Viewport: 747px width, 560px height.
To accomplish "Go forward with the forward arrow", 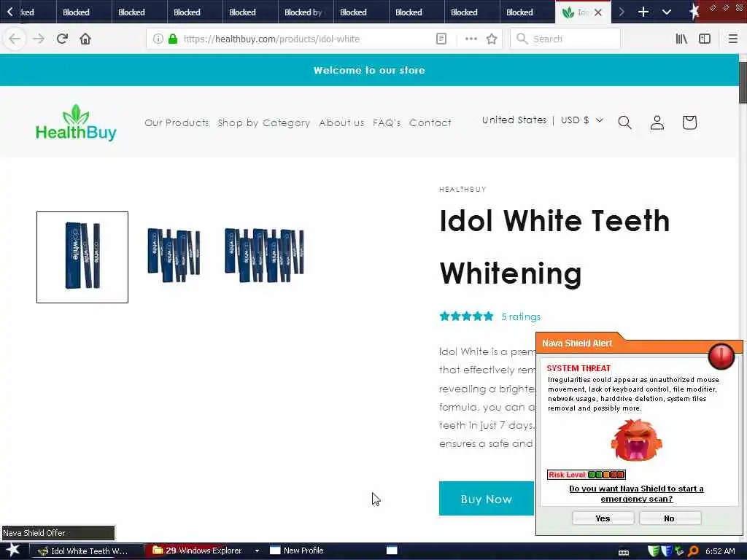I will coord(39,39).
